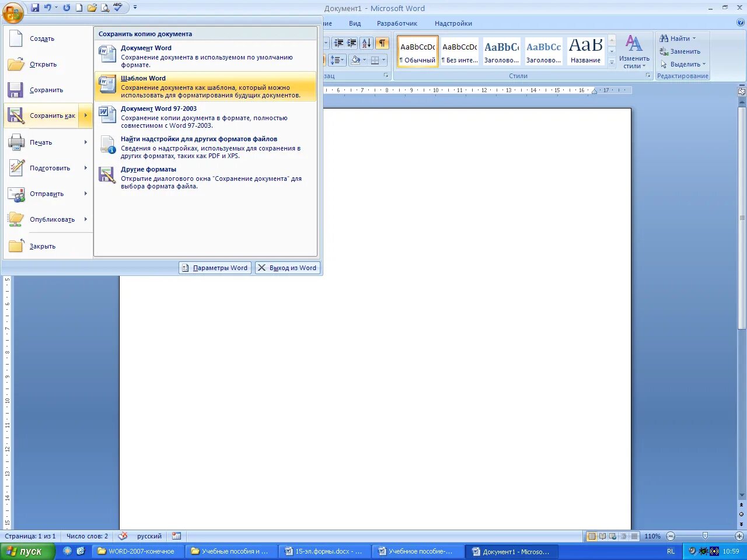Screen dimensions: 747x560
Task: Open the Paragraph dialog launcher
Action: point(386,76)
